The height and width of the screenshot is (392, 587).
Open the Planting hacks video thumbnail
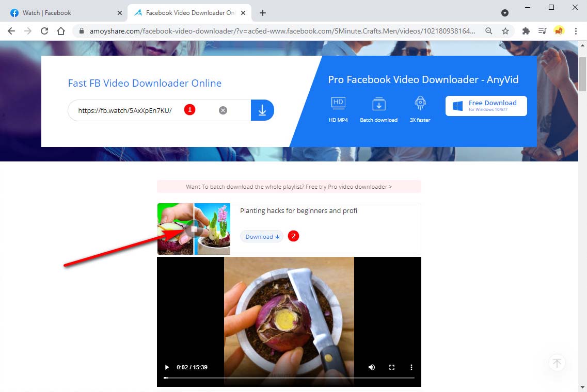point(194,229)
